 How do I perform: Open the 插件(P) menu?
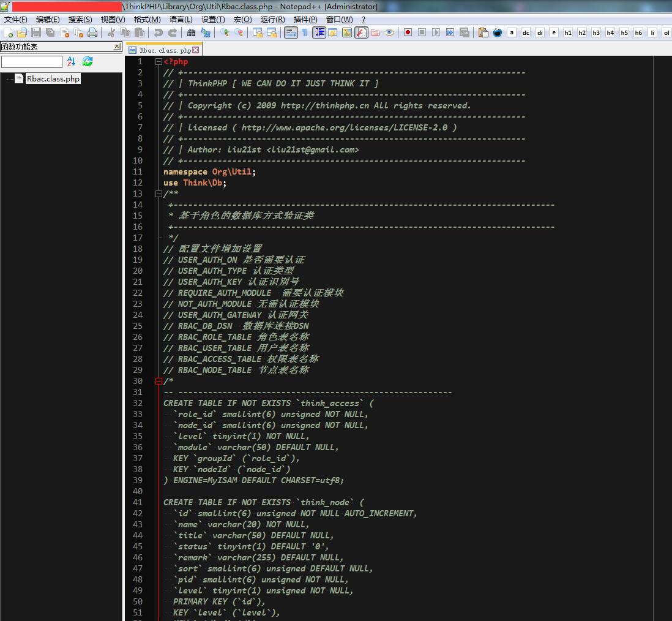pyautogui.click(x=305, y=20)
